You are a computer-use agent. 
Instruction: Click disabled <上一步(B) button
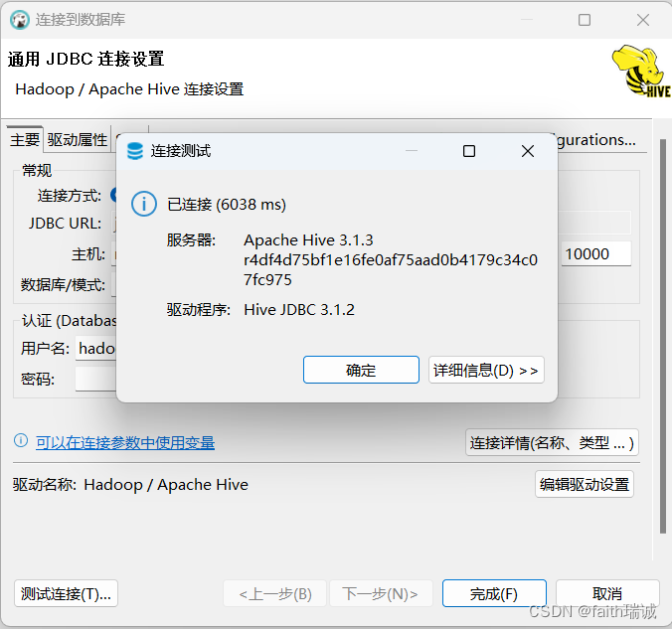(275, 593)
